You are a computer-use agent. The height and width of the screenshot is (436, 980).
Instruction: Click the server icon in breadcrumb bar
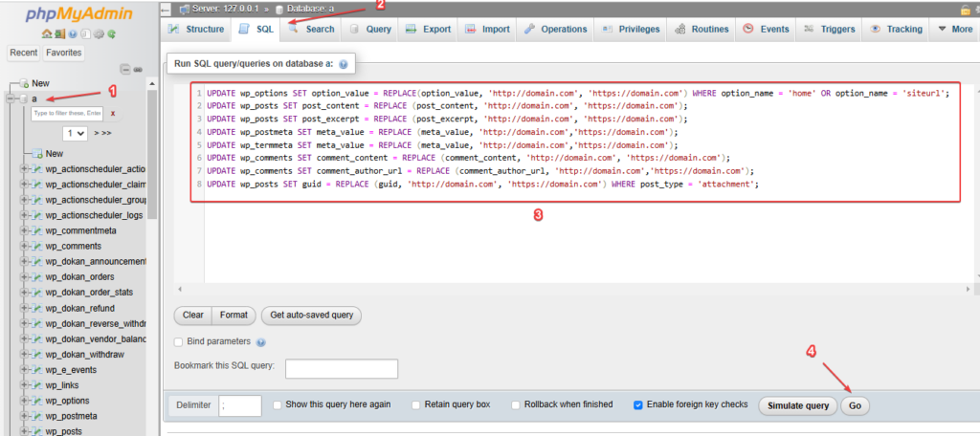(185, 10)
